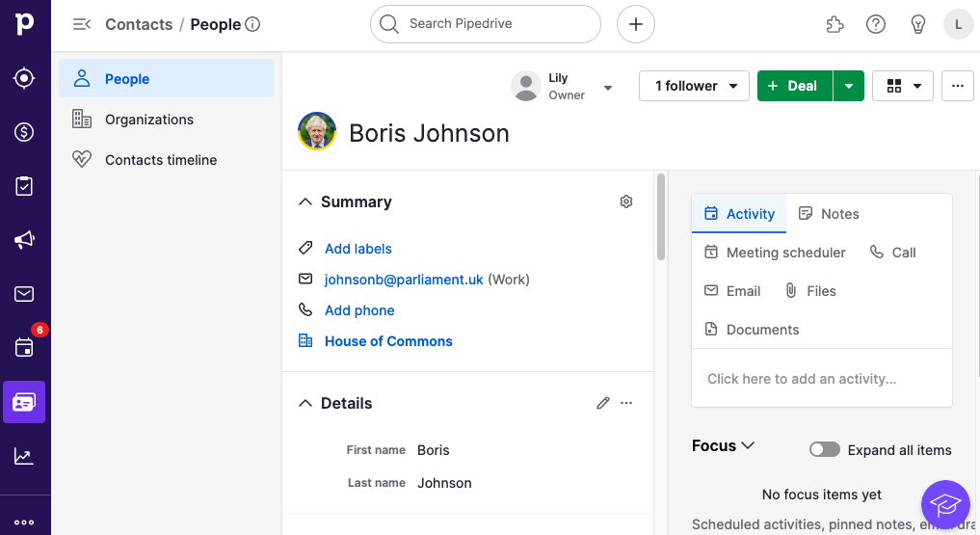Open Campaigns megaphone icon in sidebar
Screen dimensions: 980x535
(24, 239)
